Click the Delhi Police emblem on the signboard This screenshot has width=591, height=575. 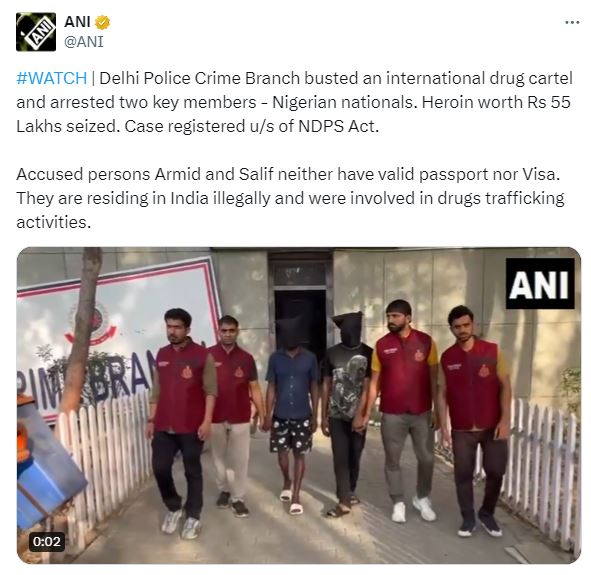[93, 324]
